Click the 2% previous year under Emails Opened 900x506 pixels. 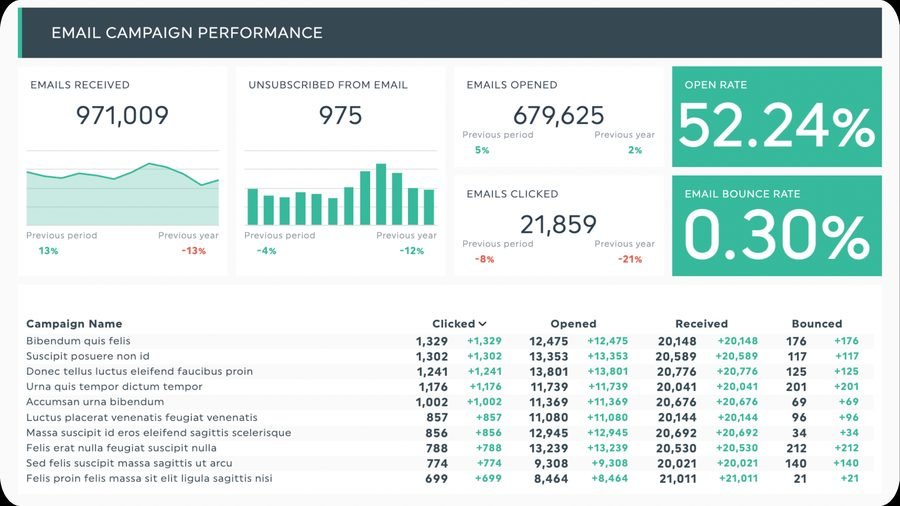[635, 150]
